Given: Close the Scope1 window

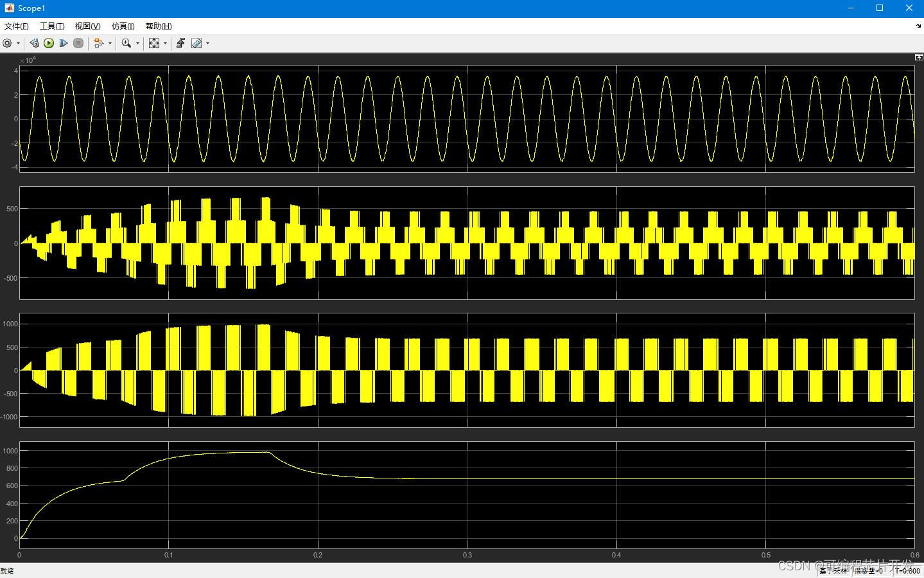Looking at the screenshot, I should click(x=909, y=8).
